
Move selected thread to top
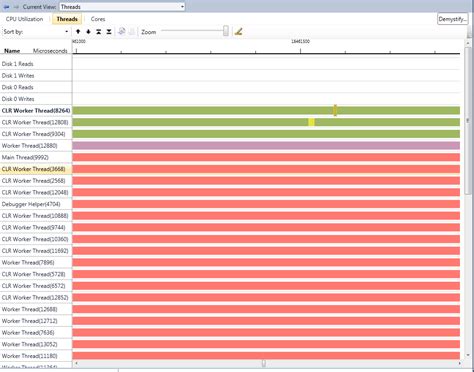(x=99, y=32)
